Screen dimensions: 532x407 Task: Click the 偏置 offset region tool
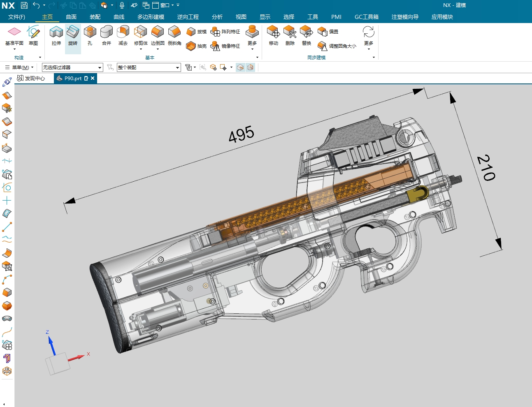(328, 32)
